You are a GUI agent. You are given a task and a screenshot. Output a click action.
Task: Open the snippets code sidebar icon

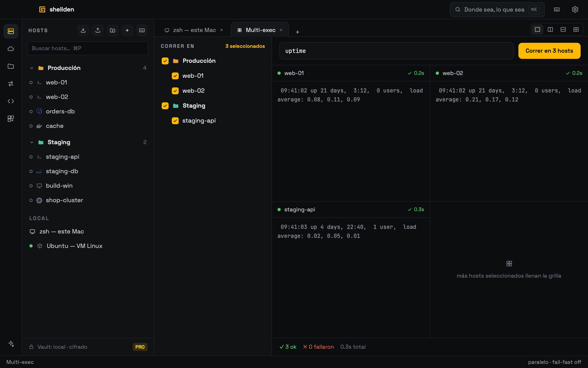pyautogui.click(x=11, y=101)
